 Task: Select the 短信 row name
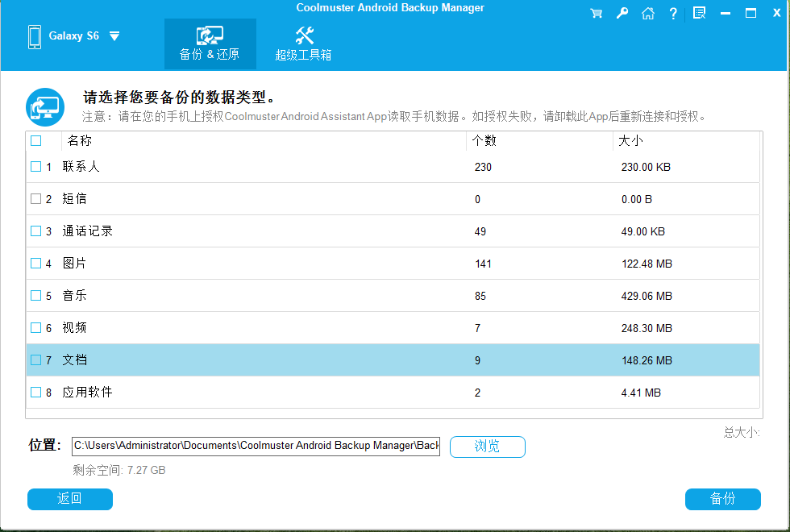point(74,199)
